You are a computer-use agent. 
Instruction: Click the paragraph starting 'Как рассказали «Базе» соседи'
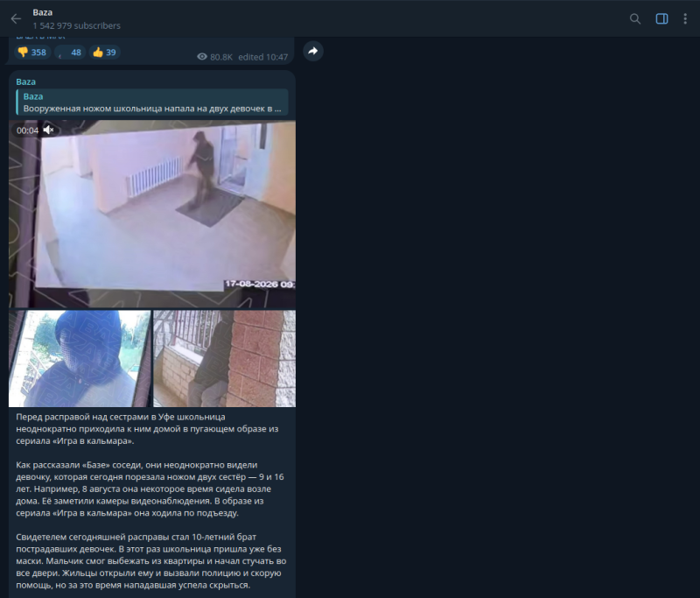coord(150,489)
